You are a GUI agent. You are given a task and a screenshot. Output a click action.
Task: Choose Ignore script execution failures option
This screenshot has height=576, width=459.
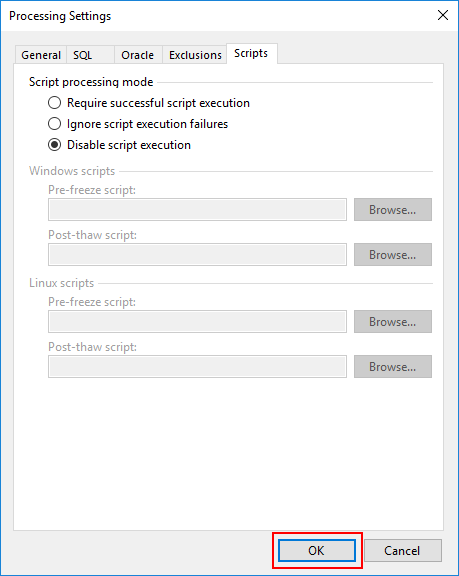click(x=138, y=124)
